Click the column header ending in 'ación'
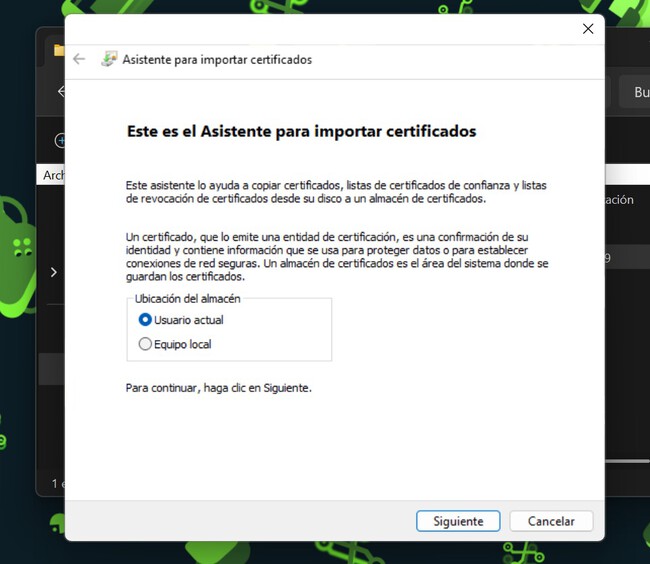 point(619,199)
